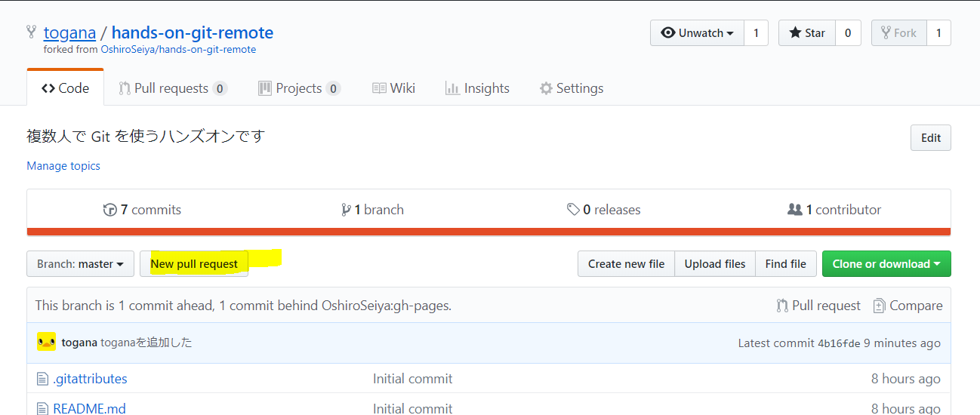The width and height of the screenshot is (980, 415).
Task: Switch to the Pull requests tab
Action: pyautogui.click(x=173, y=88)
